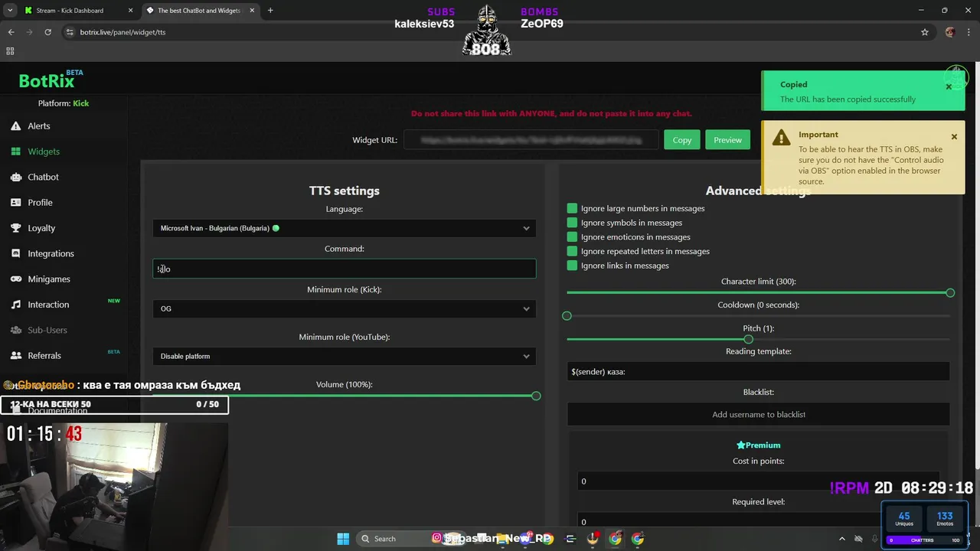
Task: Open the tab search dropdown arrow
Action: [10, 11]
